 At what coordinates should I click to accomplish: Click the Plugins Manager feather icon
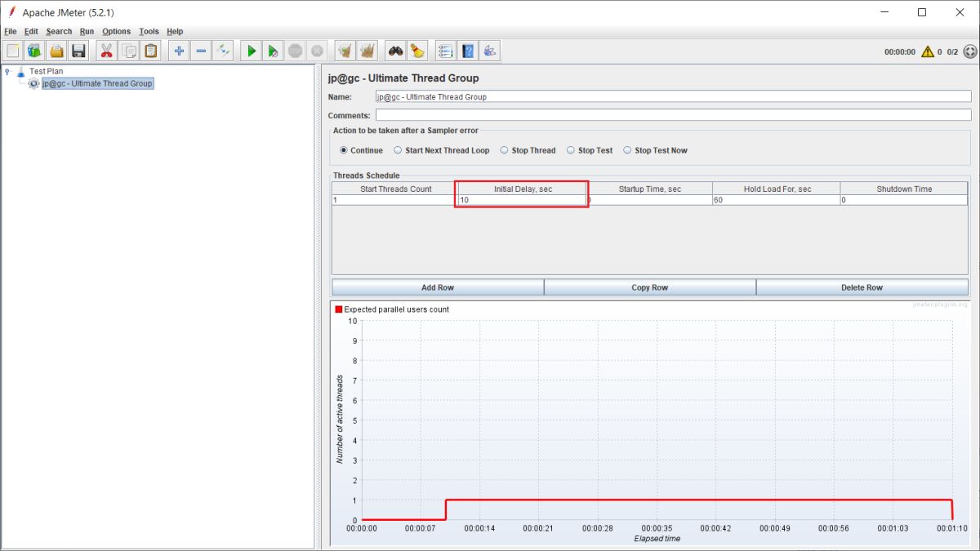489,51
